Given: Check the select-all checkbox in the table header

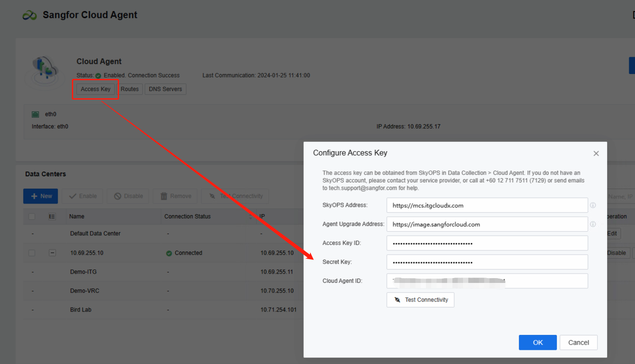Looking at the screenshot, I should (x=31, y=216).
